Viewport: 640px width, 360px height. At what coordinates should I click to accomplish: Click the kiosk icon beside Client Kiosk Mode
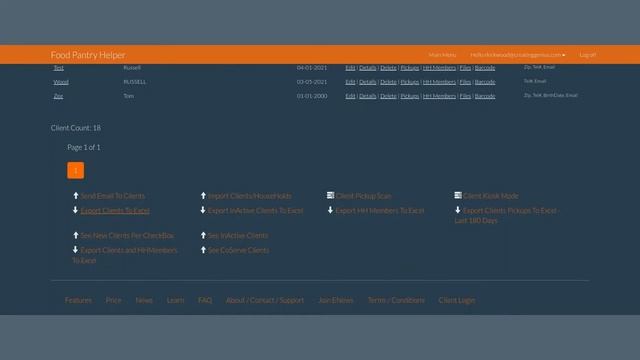pyautogui.click(x=458, y=195)
